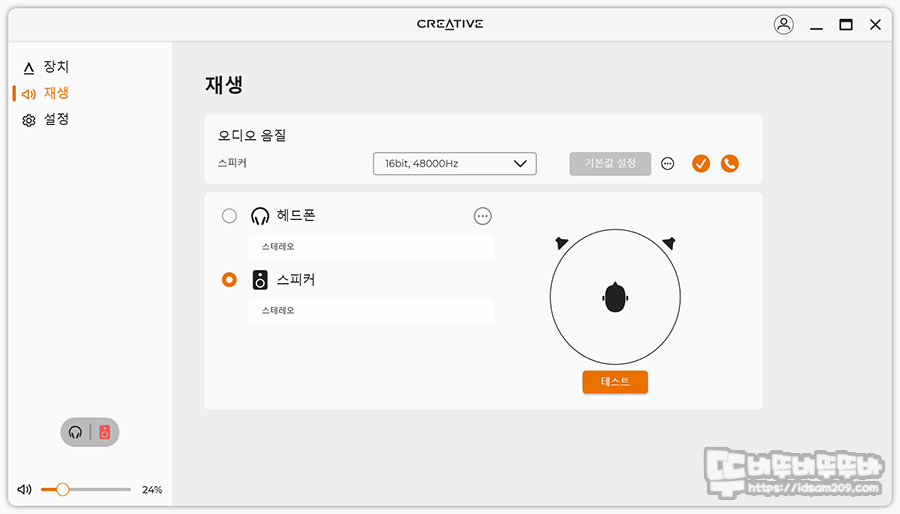Open the 스테레오 field under 스피커

point(371,310)
